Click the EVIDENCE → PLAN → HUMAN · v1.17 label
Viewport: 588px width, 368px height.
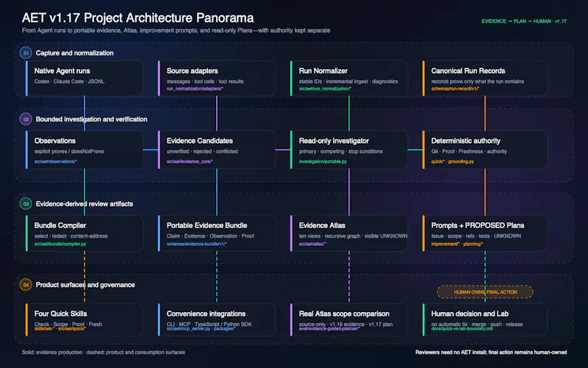(524, 21)
